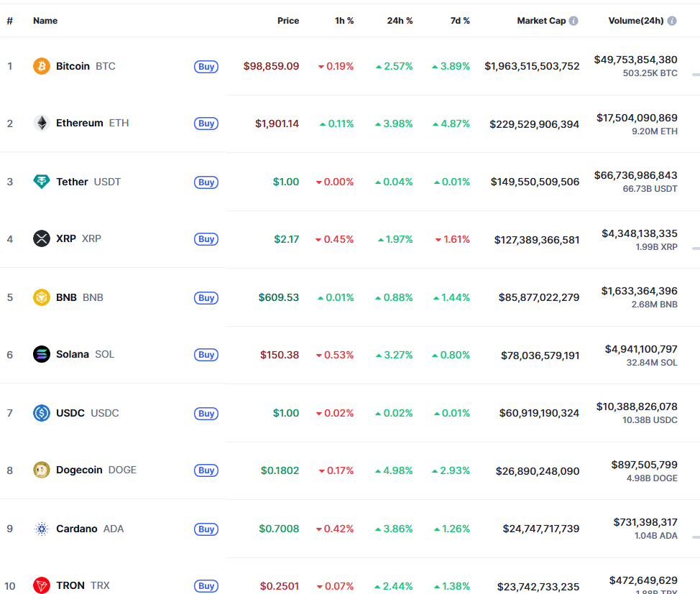Image resolution: width=700 pixels, height=594 pixels.
Task: Sort by the Market Cap column header
Action: pos(541,21)
